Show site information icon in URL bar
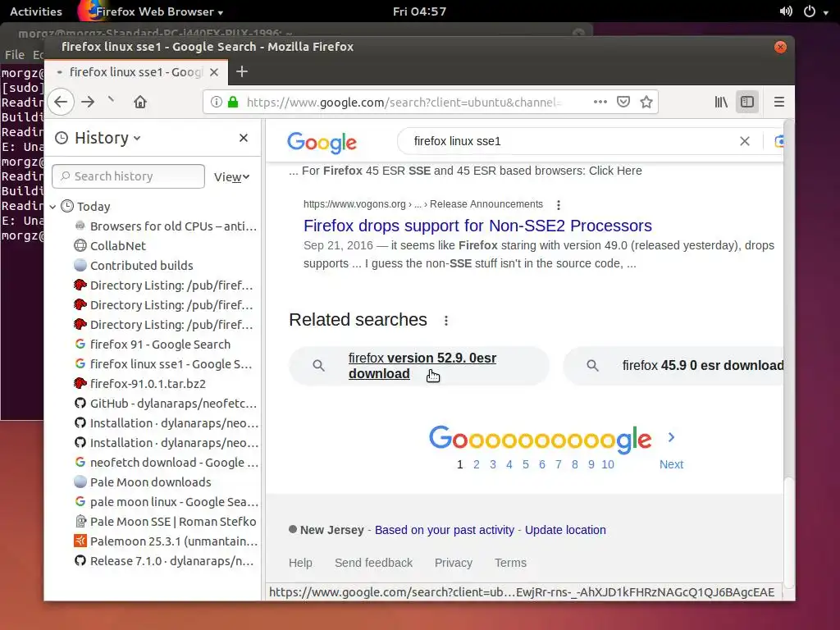The image size is (840, 630). click(x=217, y=102)
